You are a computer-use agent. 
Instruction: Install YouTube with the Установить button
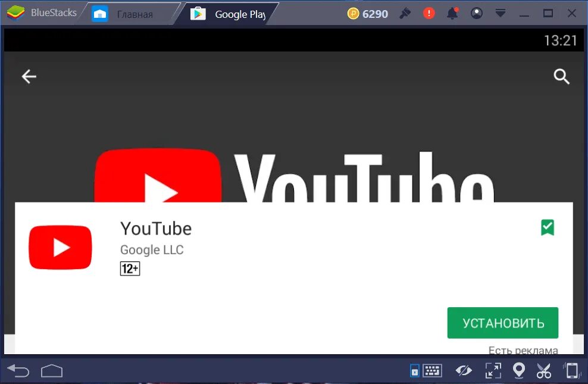point(502,323)
